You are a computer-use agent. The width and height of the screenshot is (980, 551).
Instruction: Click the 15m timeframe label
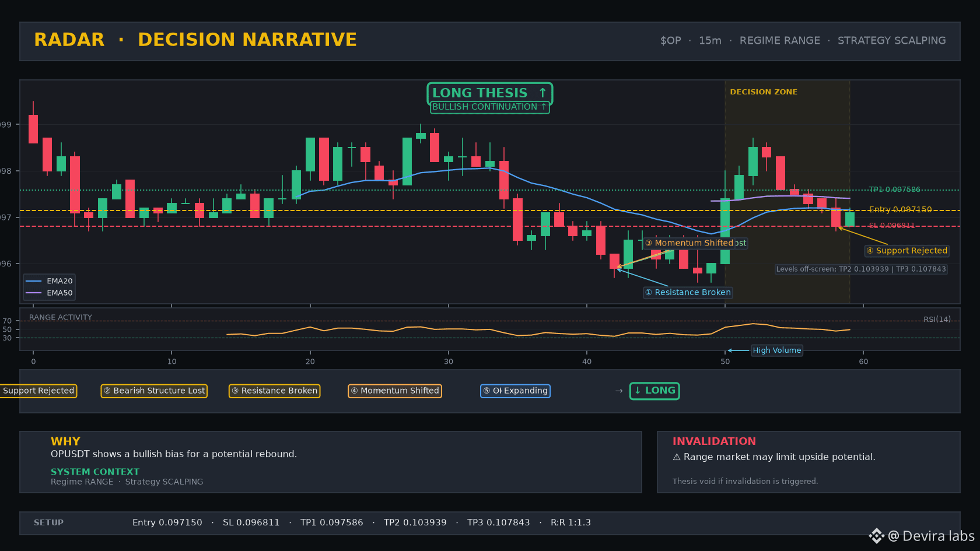pos(710,41)
